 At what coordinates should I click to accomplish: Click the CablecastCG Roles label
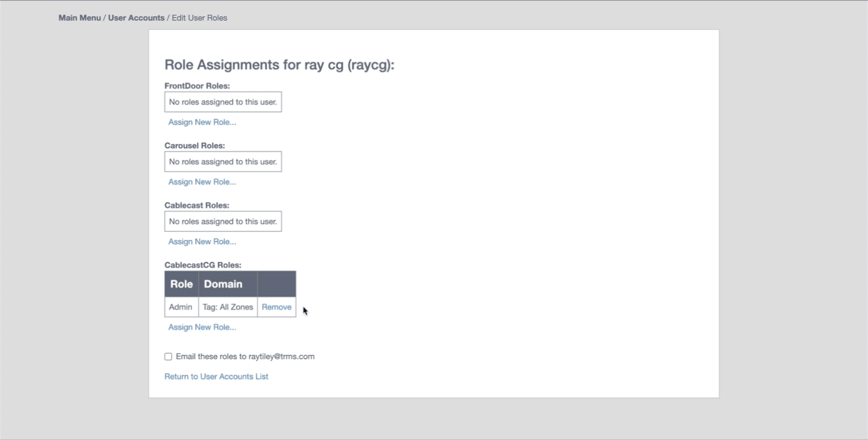click(203, 265)
